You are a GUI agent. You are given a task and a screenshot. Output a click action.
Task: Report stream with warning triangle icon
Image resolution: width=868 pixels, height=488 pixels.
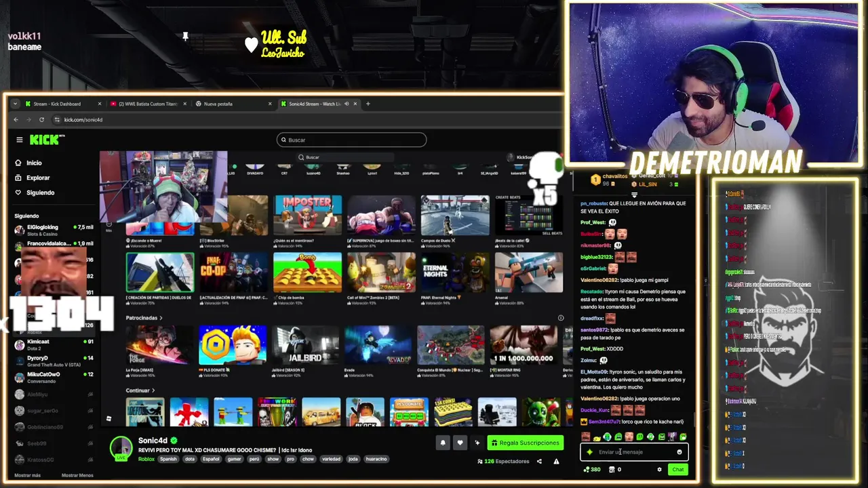pyautogui.click(x=556, y=462)
